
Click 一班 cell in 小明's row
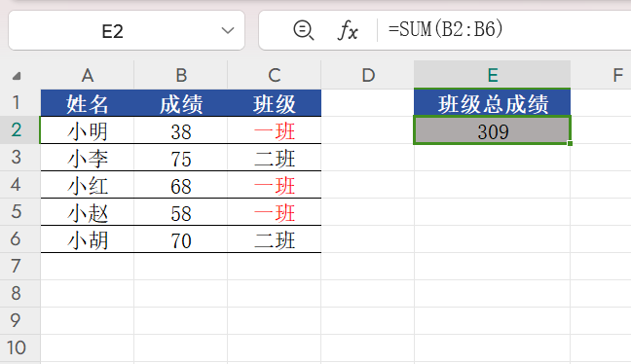[275, 130]
